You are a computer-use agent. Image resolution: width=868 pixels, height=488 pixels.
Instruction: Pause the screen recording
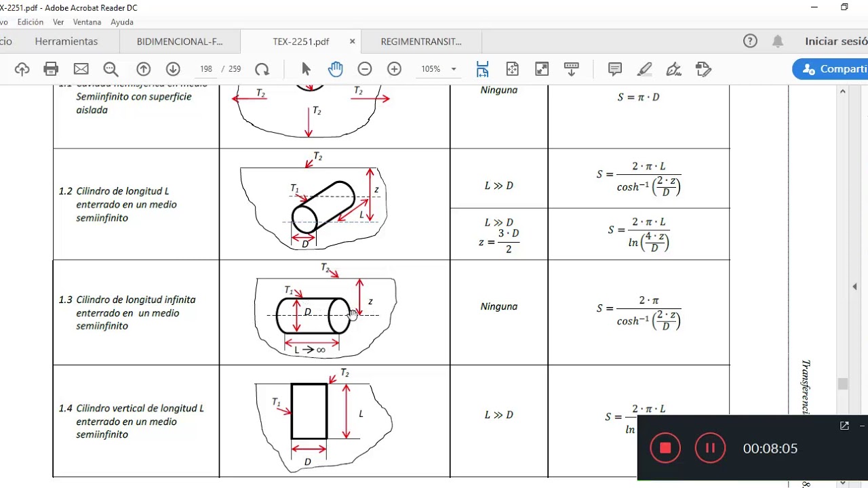(x=711, y=448)
